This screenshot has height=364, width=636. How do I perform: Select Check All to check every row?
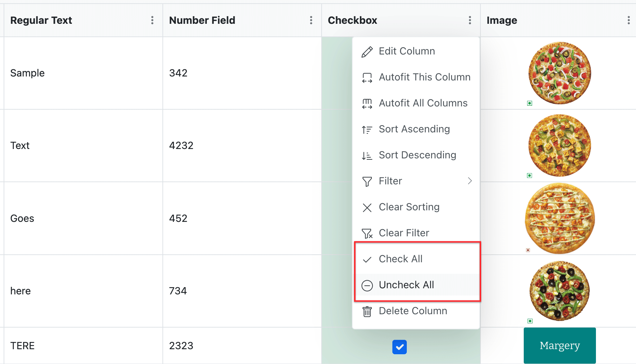(x=401, y=259)
